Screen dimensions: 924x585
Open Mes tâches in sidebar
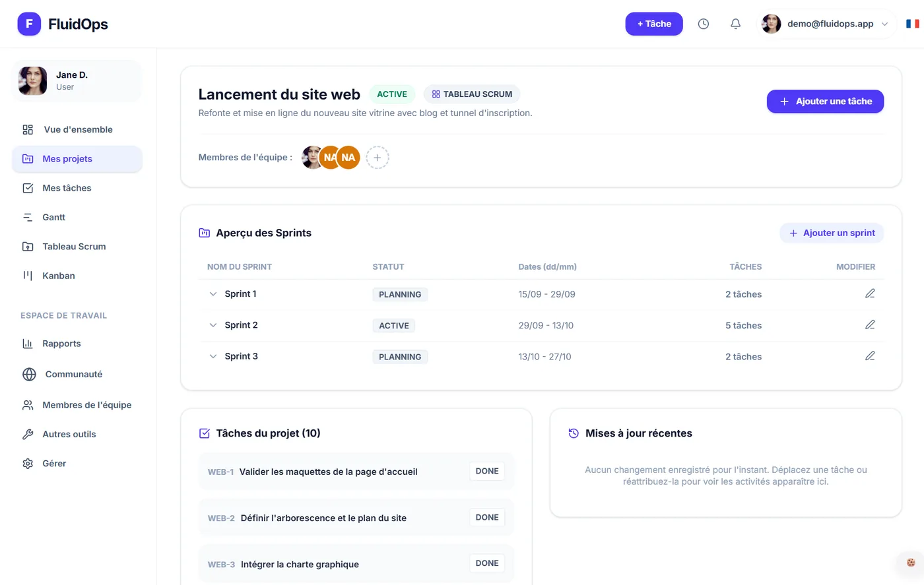tap(77, 188)
